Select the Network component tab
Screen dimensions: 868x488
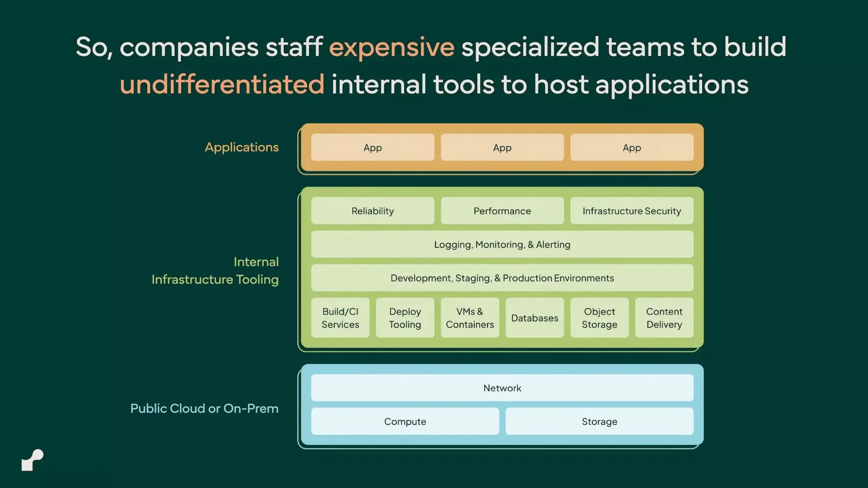(x=502, y=388)
